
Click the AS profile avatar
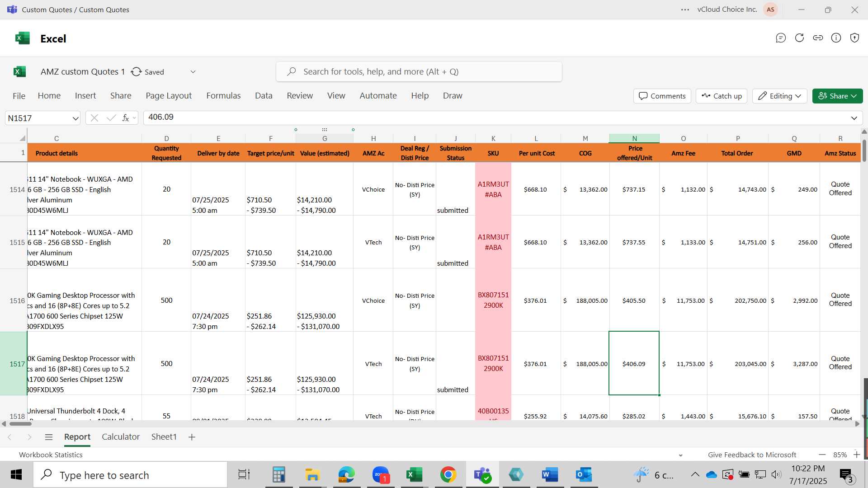coord(770,9)
